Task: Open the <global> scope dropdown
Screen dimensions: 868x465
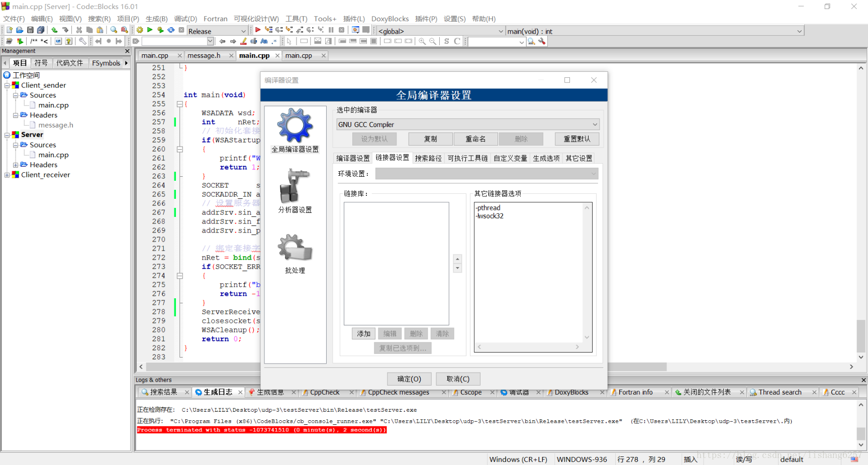Action: pyautogui.click(x=440, y=31)
